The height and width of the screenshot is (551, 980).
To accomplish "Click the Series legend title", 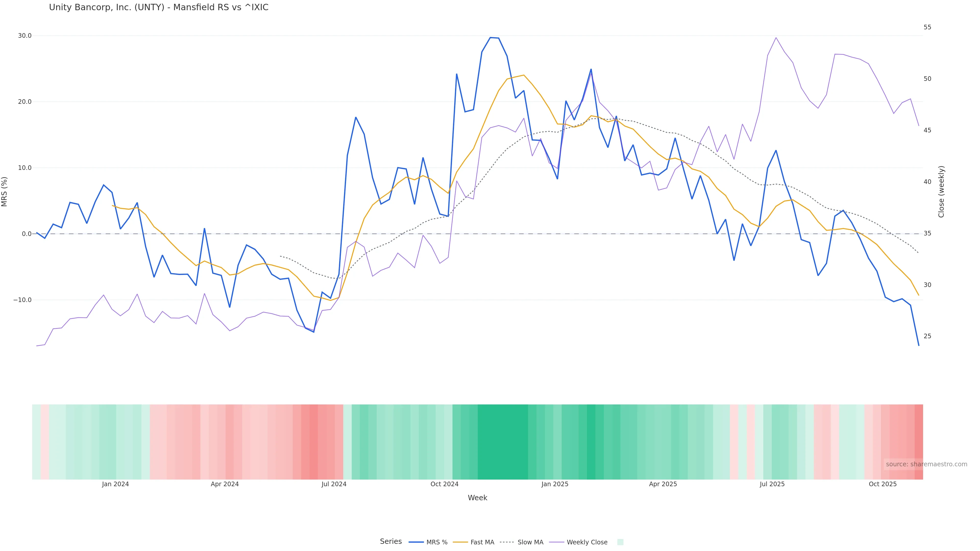I will click(391, 542).
